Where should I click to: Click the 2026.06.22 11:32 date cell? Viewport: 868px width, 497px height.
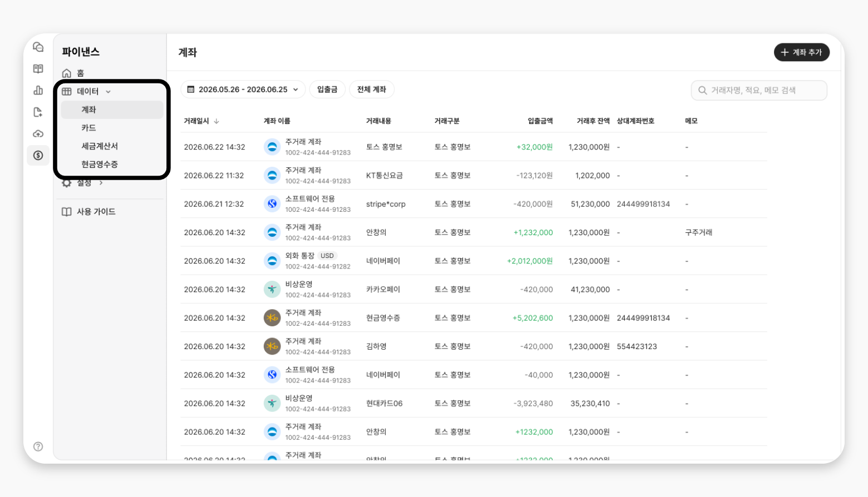tap(214, 176)
